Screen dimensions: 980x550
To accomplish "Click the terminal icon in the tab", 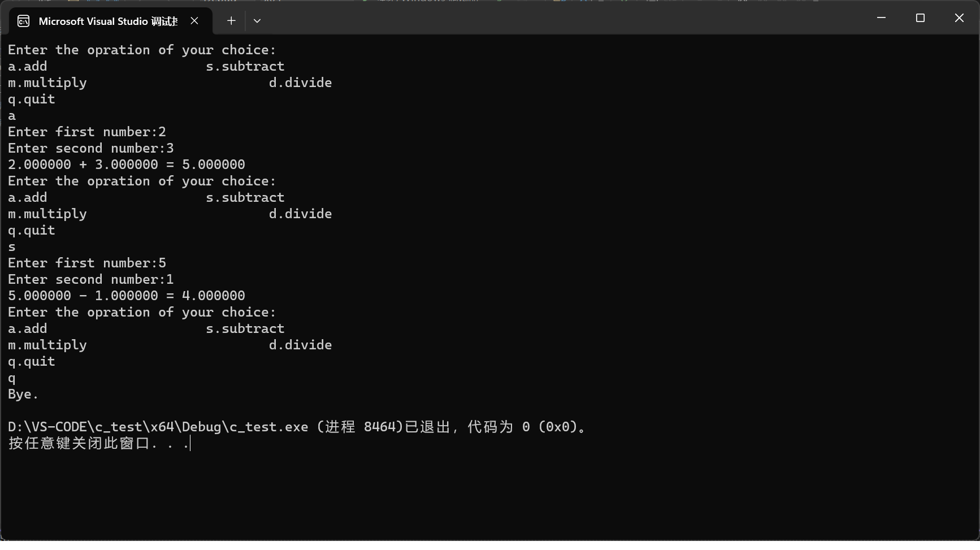I will (x=24, y=21).
